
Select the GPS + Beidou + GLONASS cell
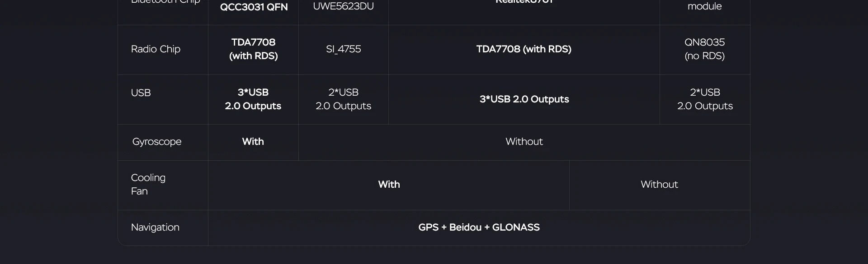[479, 227]
